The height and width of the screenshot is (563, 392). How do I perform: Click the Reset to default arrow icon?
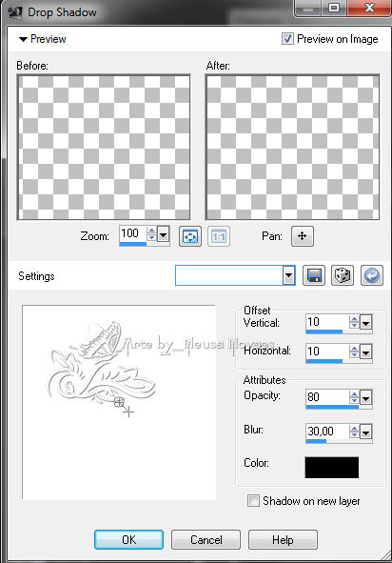pos(372,275)
